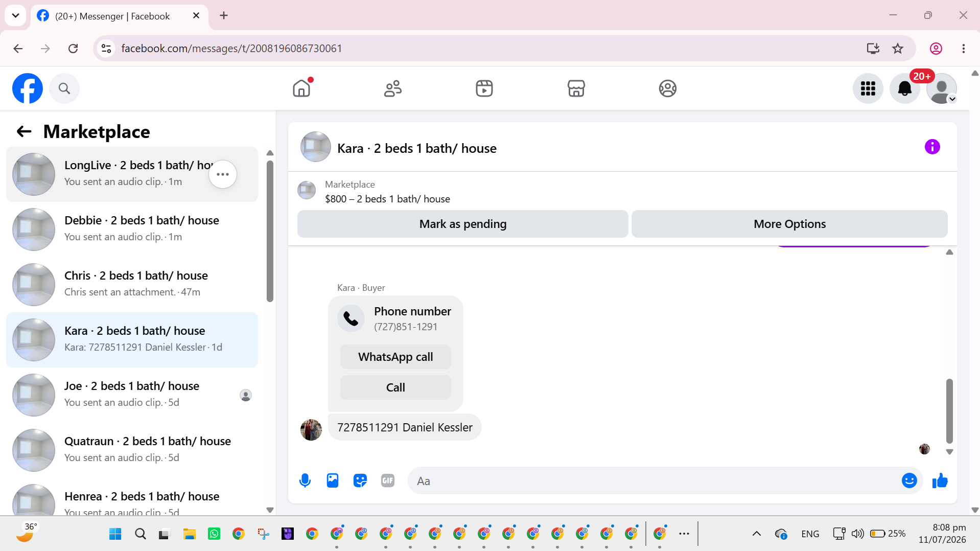Go to the Home feed icon
The width and height of the screenshot is (980, 551).
[x=301, y=88]
